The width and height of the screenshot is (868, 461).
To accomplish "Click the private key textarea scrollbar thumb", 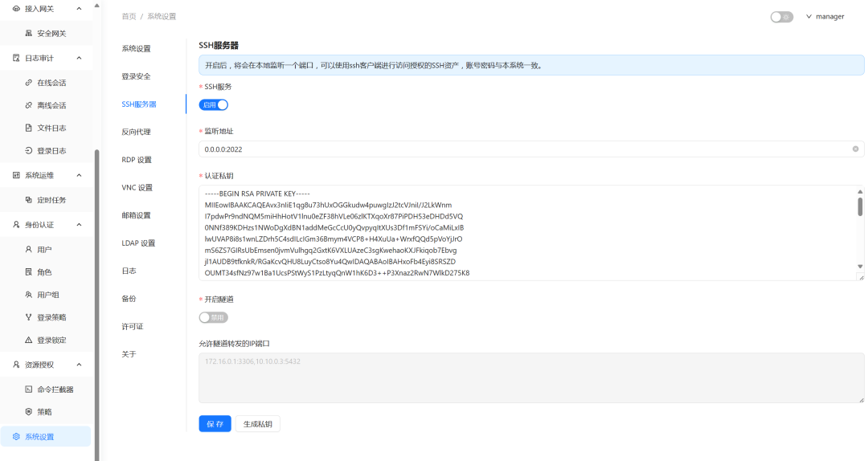I will (860, 206).
